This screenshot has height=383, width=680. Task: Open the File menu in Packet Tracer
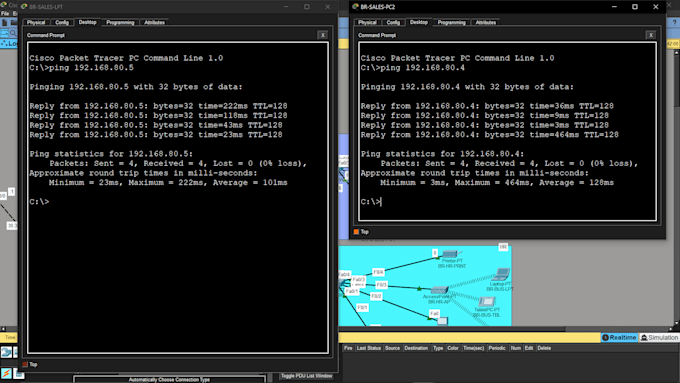(5, 13)
